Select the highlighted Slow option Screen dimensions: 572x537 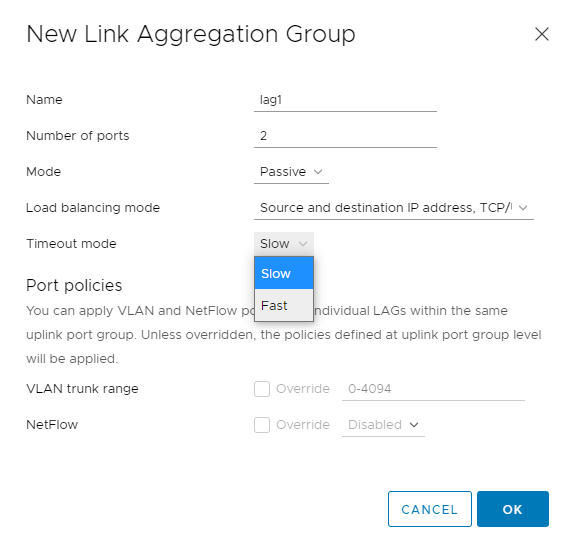coord(284,273)
